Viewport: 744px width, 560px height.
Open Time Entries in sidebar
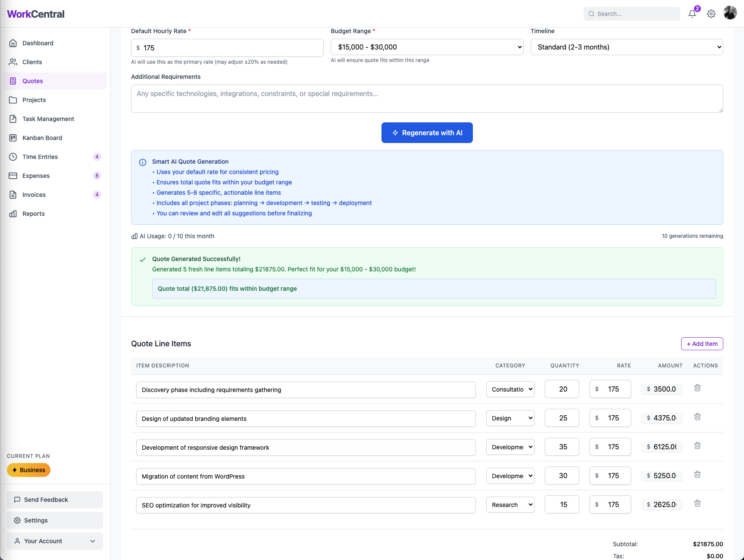[x=55, y=157]
